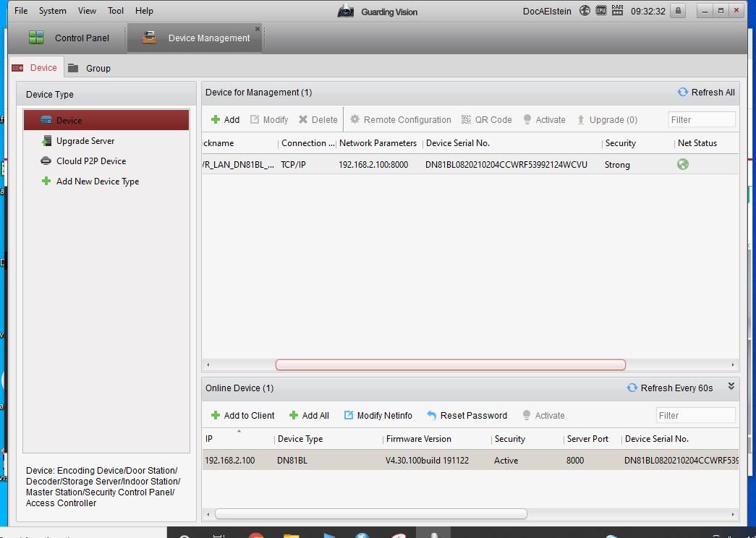Sort by the Net Status column header

tap(697, 143)
